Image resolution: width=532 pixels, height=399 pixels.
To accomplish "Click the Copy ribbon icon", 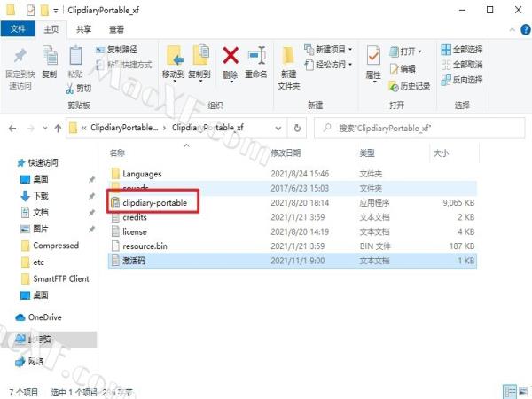I will (x=50, y=56).
